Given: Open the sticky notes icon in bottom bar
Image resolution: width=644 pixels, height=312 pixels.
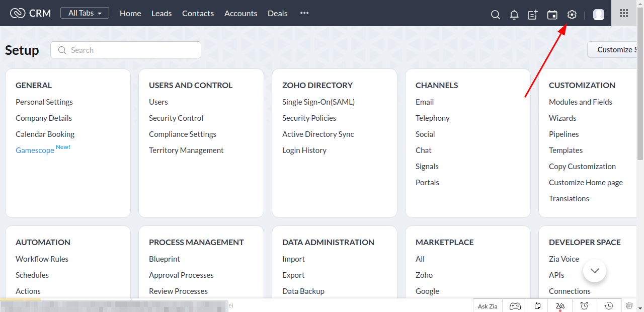Looking at the screenshot, I should (538, 306).
